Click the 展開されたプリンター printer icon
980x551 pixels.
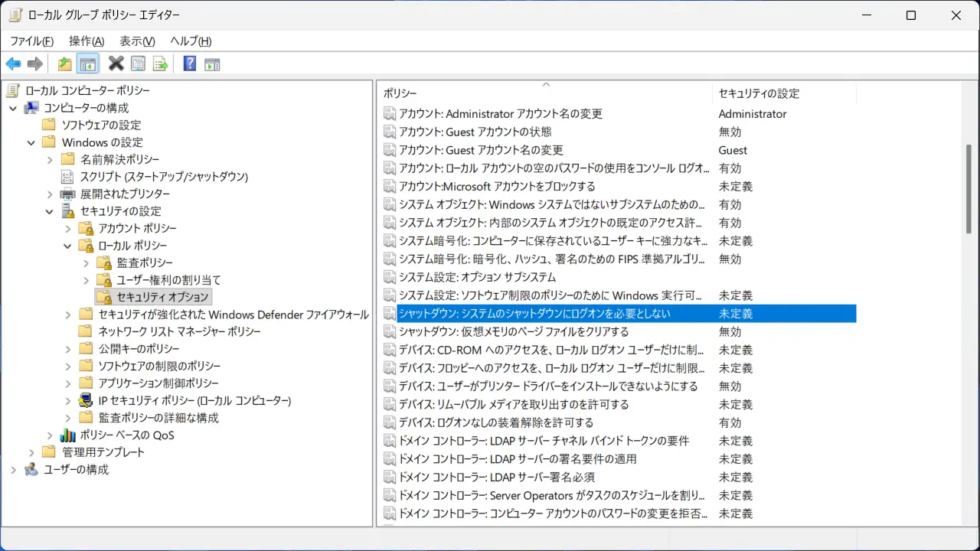[x=68, y=194]
